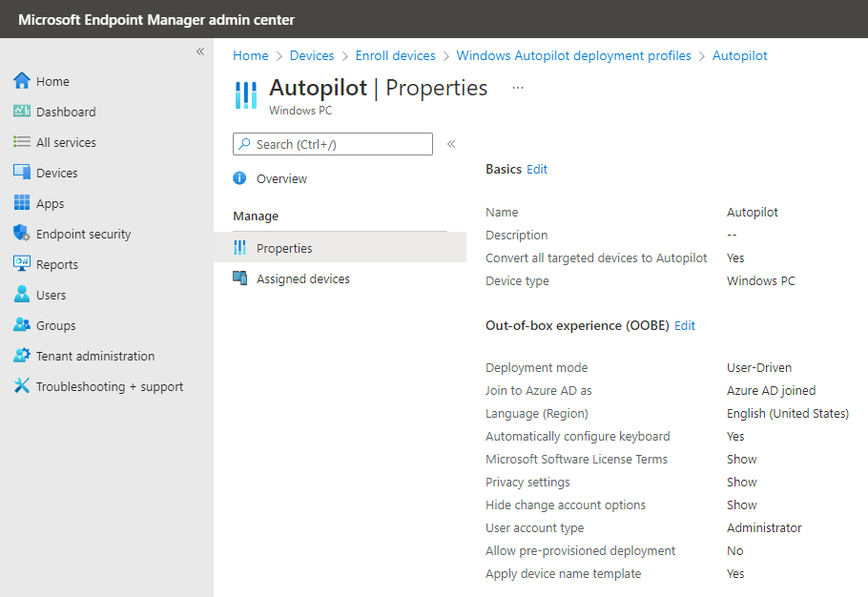868x597 pixels.
Task: Open Endpoint security section
Action: tap(84, 234)
